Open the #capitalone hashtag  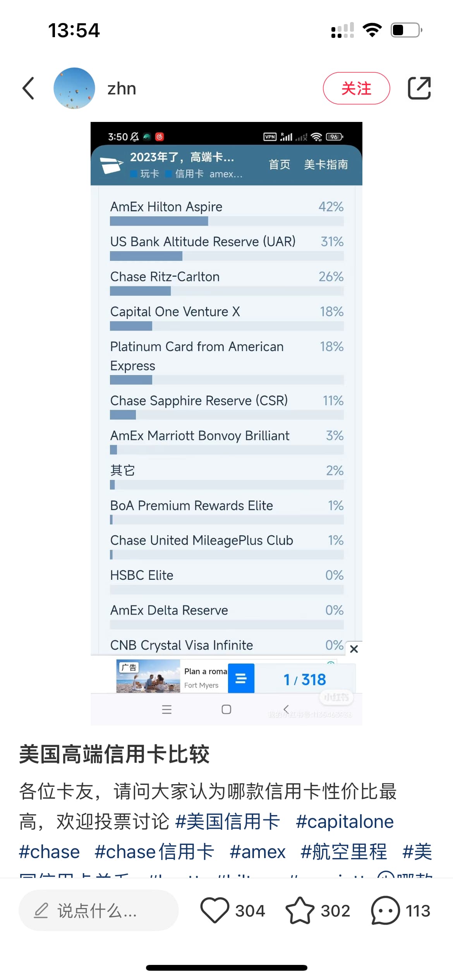tap(345, 821)
